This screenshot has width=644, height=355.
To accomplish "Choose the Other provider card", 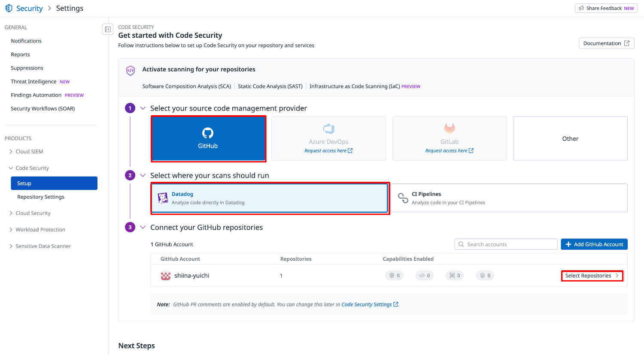I will (x=570, y=138).
